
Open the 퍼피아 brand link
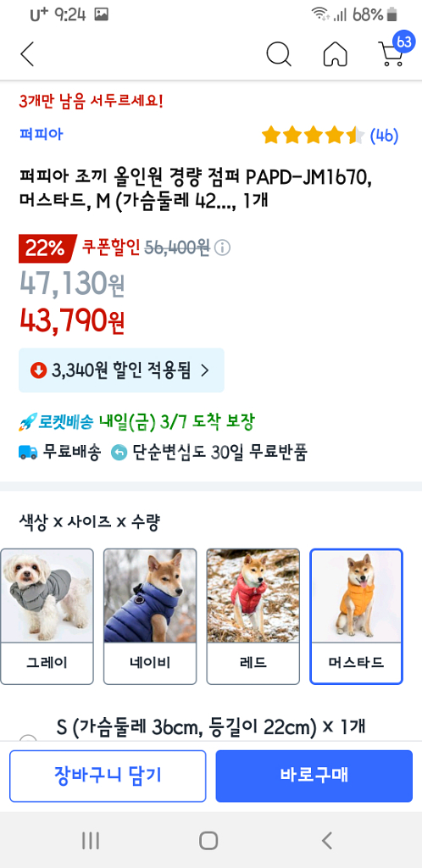41,134
